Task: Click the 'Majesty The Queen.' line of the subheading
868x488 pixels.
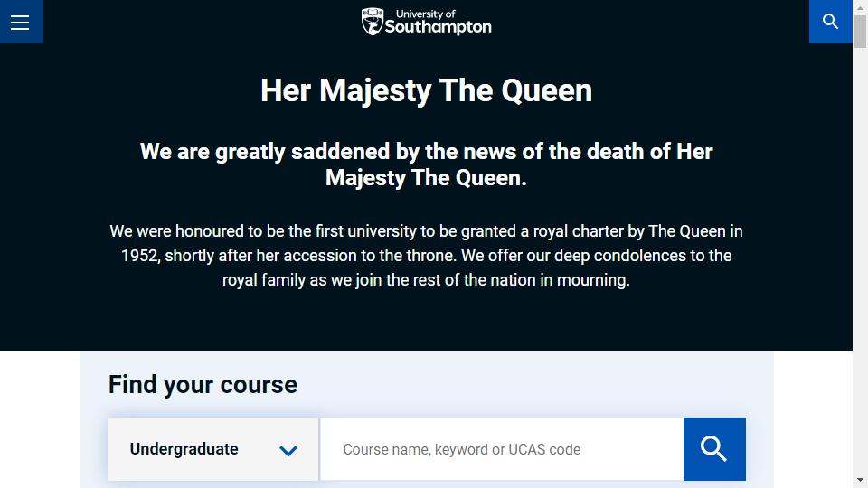Action: pos(426,178)
